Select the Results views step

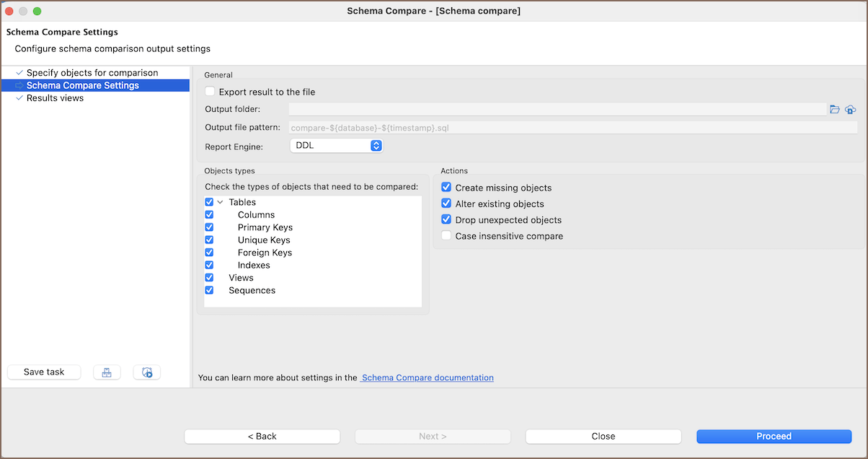55,98
